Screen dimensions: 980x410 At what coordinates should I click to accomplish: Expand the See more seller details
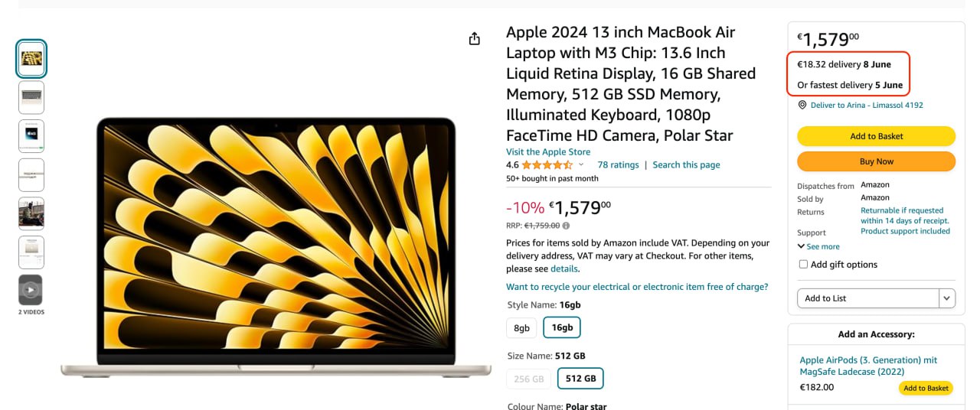pyautogui.click(x=818, y=246)
